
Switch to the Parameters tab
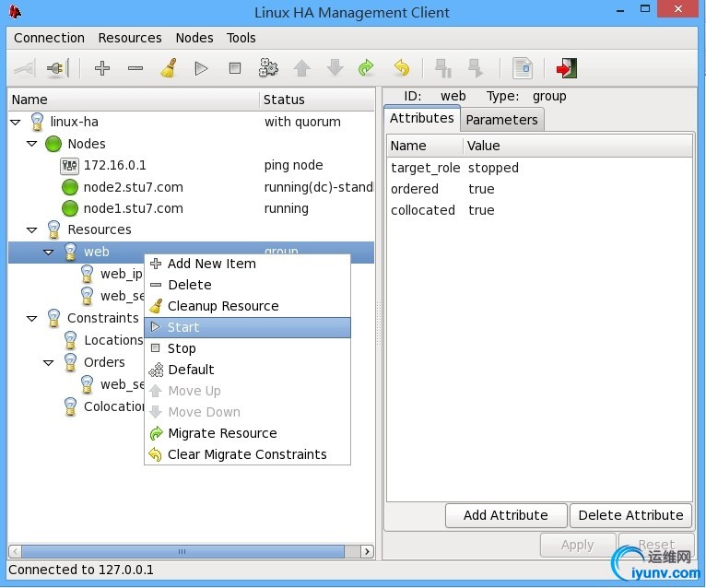[x=501, y=120]
